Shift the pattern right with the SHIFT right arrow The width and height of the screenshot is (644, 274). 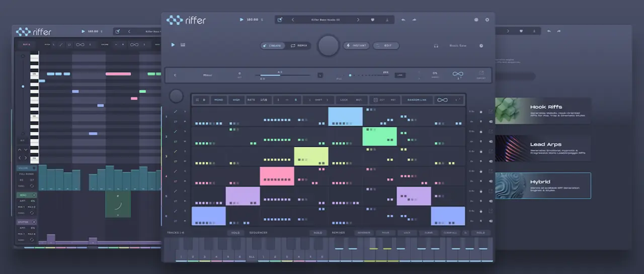point(328,100)
